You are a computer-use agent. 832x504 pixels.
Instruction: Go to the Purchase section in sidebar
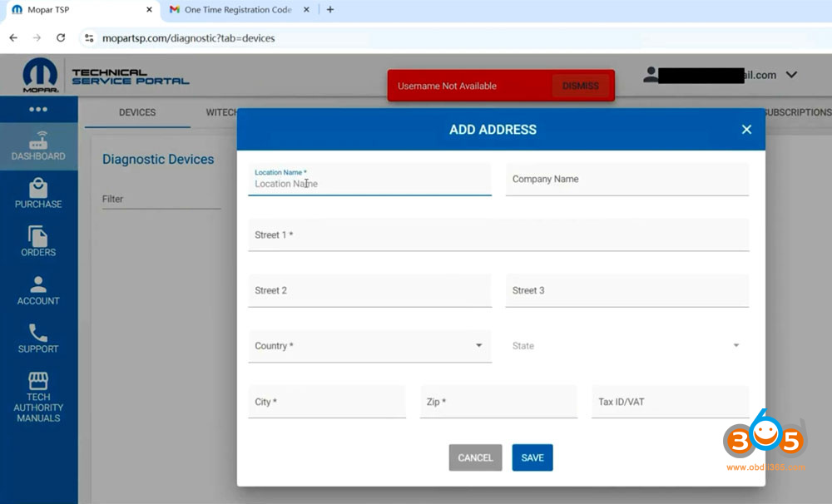point(38,194)
